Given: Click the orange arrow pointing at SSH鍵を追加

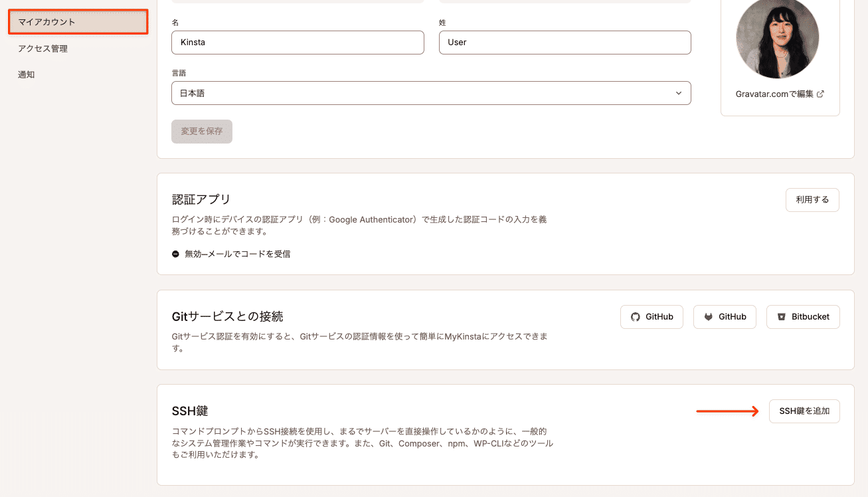Looking at the screenshot, I should (x=727, y=411).
